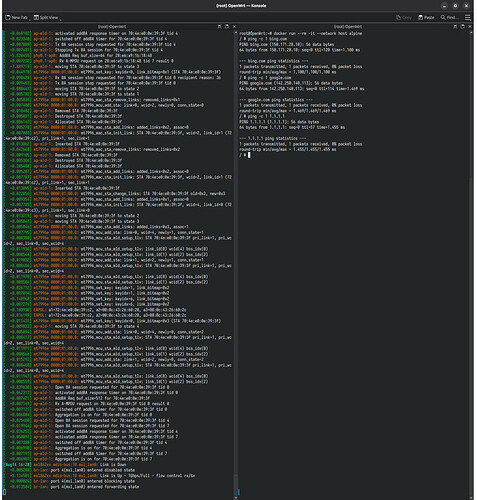477x500 pixels.
Task: Select the right pane OpenWrt title
Action: point(348,26)
